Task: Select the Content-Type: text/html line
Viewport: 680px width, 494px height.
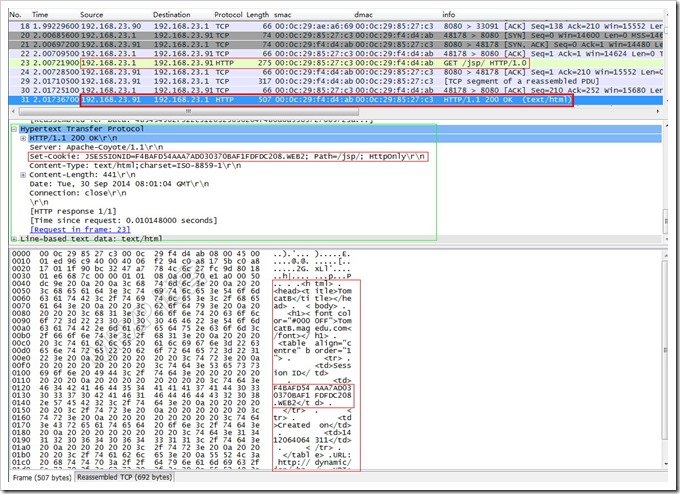Action: (135, 166)
